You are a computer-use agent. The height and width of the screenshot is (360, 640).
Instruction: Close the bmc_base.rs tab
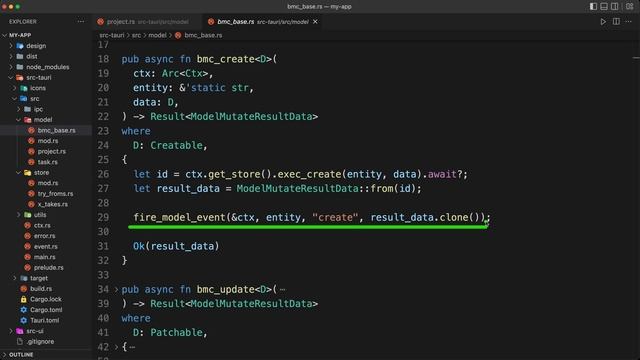[315, 22]
